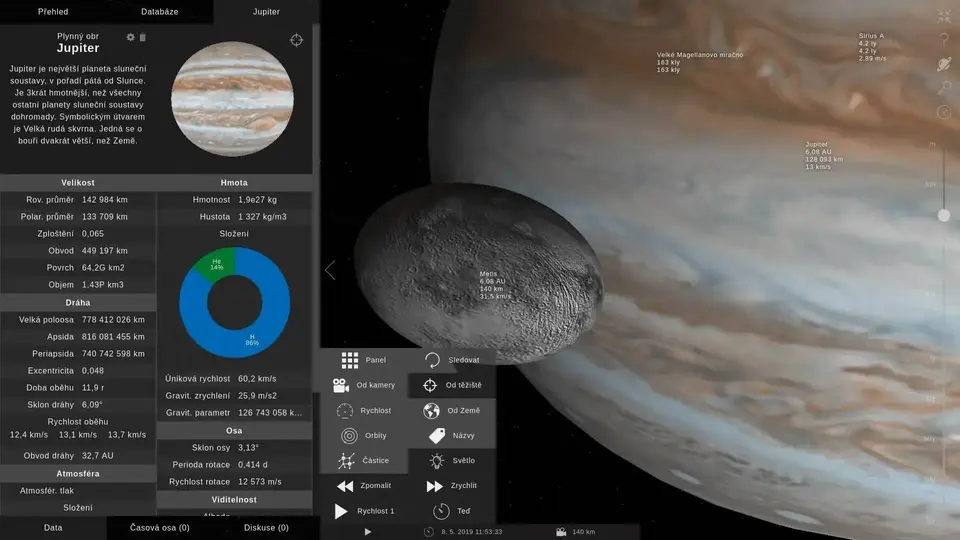Switch to the Přehled tab
960x540 pixels.
[x=53, y=12]
